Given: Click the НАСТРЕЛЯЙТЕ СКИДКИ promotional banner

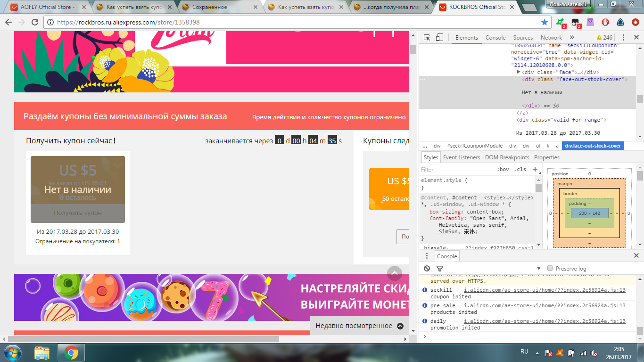Looking at the screenshot, I should pyautogui.click(x=212, y=297).
